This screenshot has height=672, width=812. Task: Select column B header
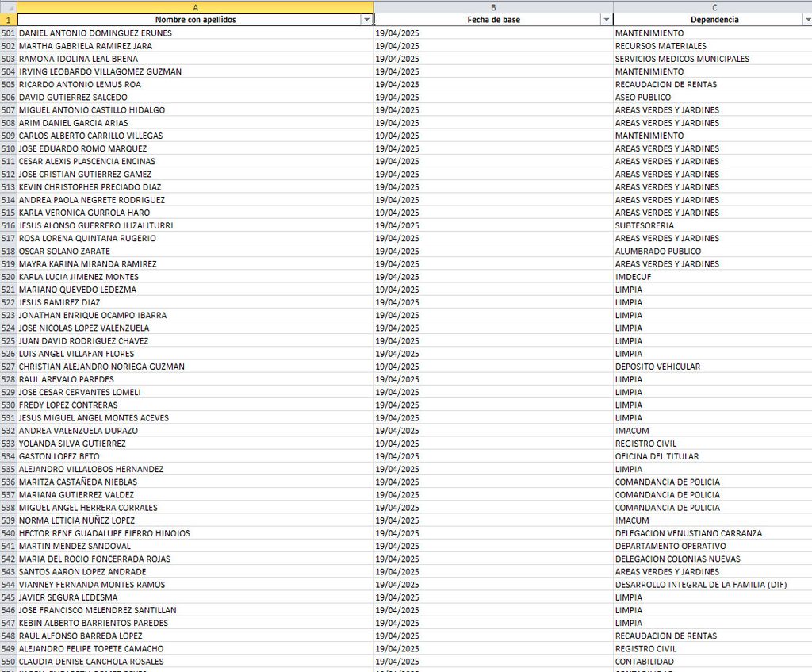pos(493,7)
